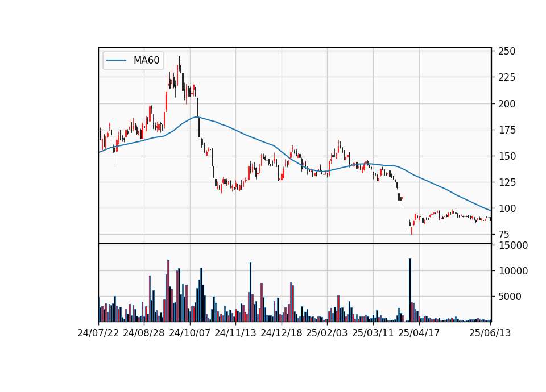Click the tallest volume bar in April 2025

click(410, 290)
